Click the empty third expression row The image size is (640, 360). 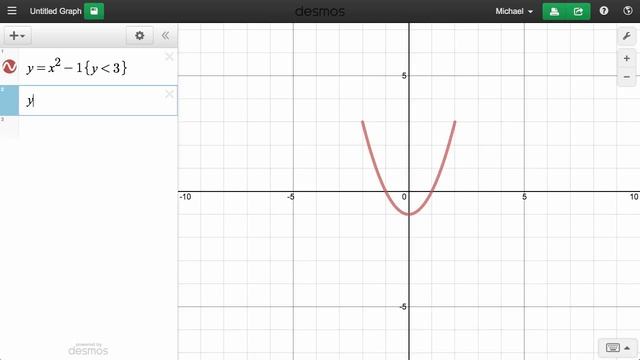[89, 127]
